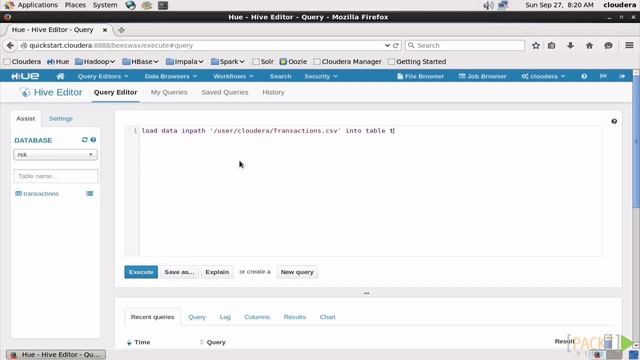
Task: Click the Hue logo
Action: tap(25, 76)
